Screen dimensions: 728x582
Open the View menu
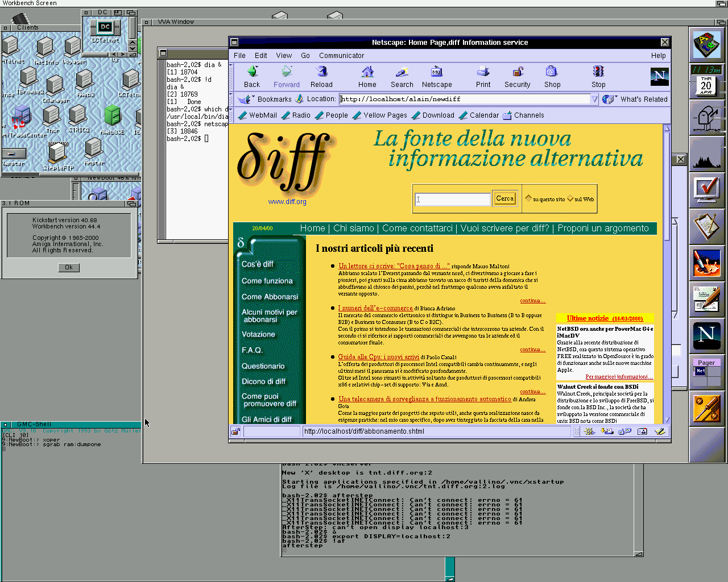coord(284,56)
